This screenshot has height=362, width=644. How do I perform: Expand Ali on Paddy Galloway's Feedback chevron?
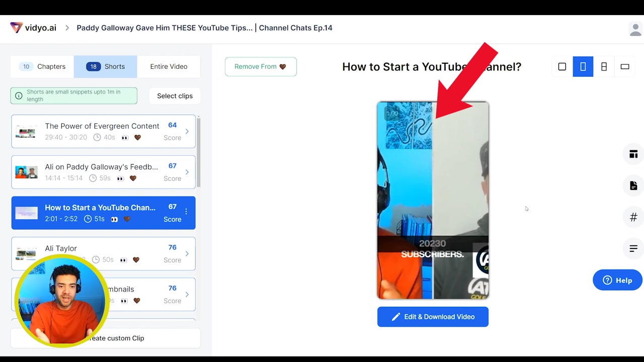point(187,172)
